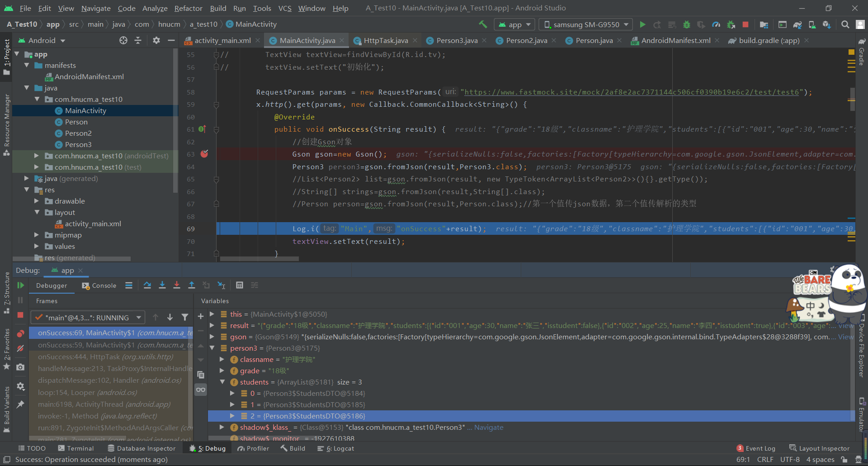Open the Database Inspector tool window

(141, 448)
